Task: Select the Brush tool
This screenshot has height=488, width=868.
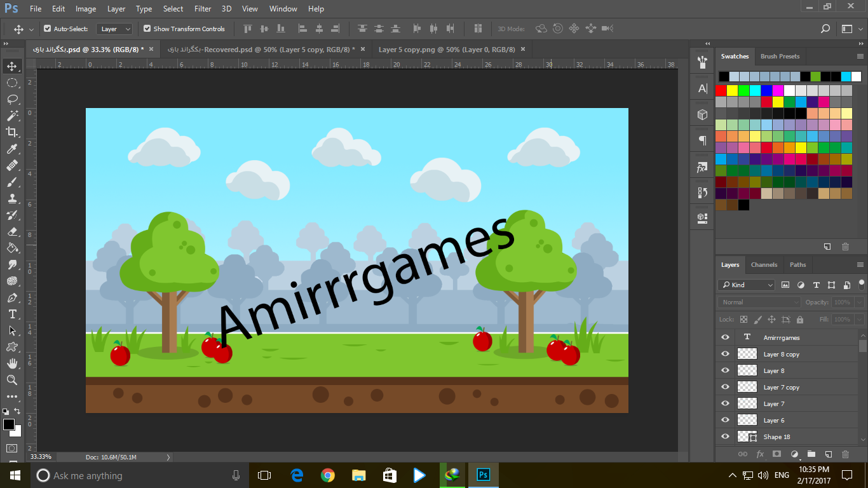Action: pos(12,182)
